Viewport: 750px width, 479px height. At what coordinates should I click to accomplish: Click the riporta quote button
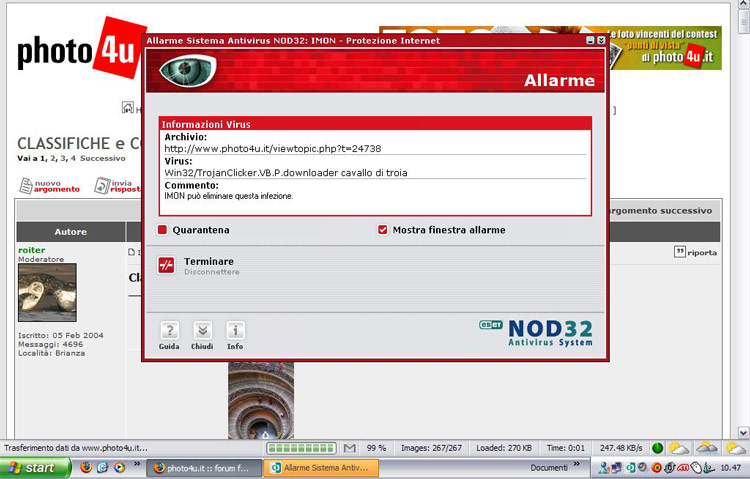click(x=695, y=252)
